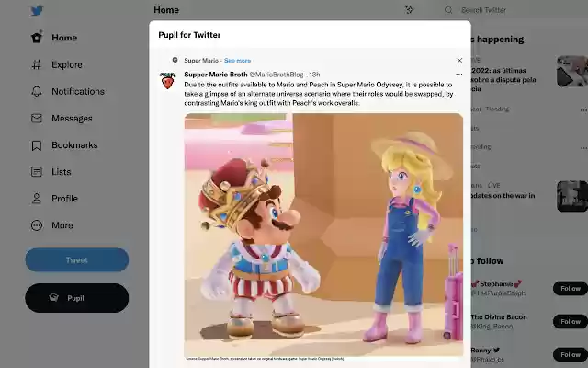Viewport: 588px width, 368px height.
Task: Click the search magnifier icon
Action: [x=448, y=10]
